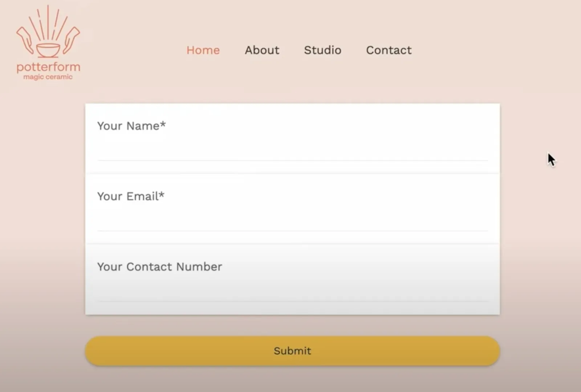Click the "magic ceramic" tagline text
The image size is (581, 392).
(48, 77)
